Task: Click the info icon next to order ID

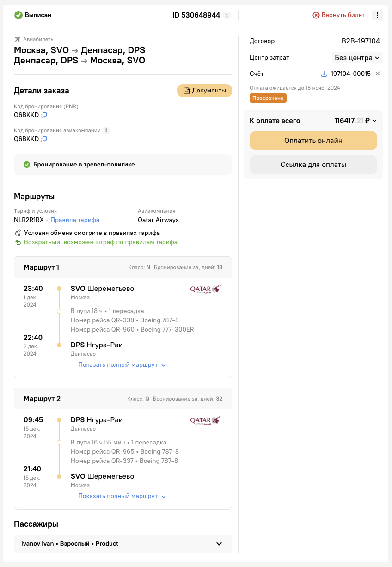Action: pos(227,15)
